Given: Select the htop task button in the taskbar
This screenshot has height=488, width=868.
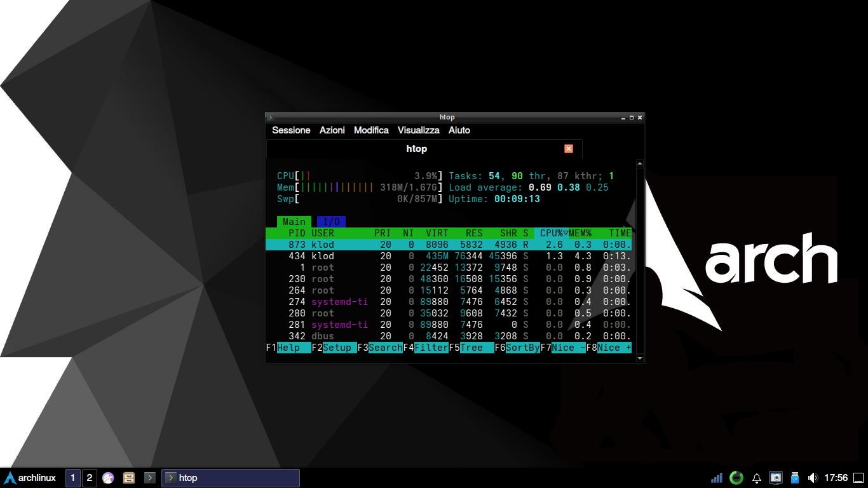Looking at the screenshot, I should click(231, 478).
